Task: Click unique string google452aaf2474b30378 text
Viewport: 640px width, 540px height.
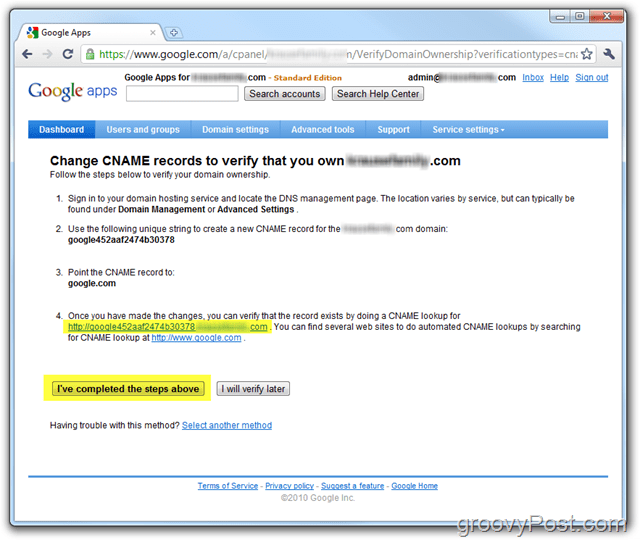Action: (121, 240)
